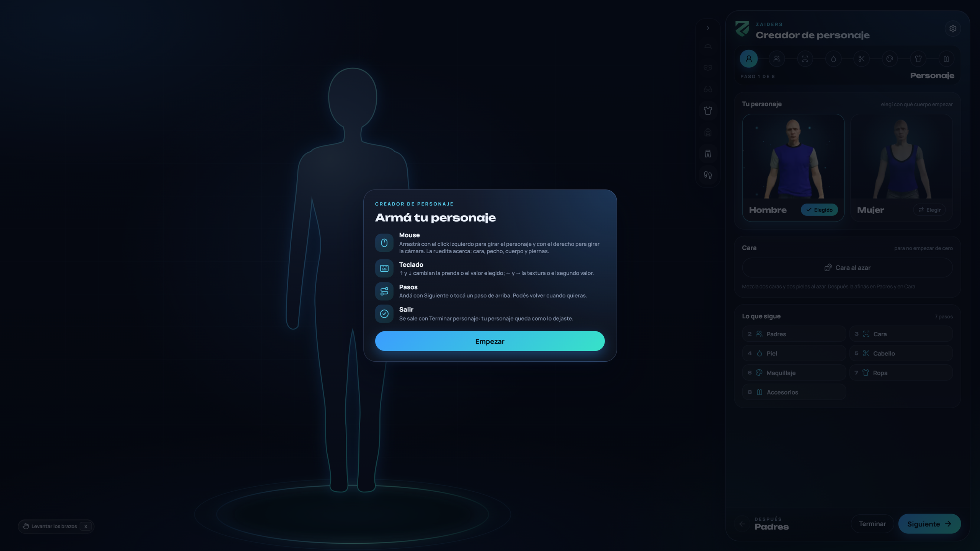Screen dimensions: 980x551
Task: Jump to the shirt clothing step circle
Action: pyautogui.click(x=918, y=59)
